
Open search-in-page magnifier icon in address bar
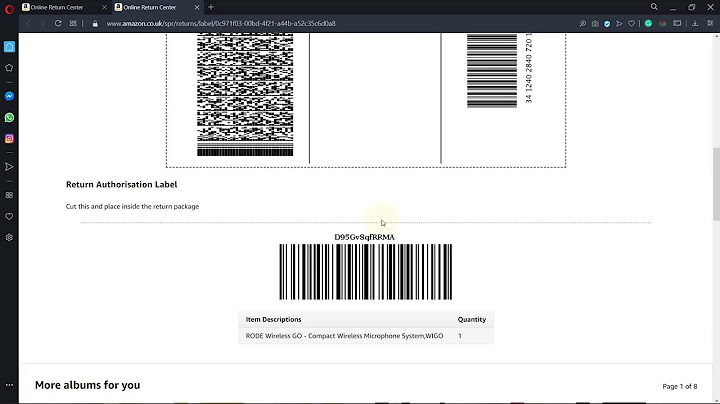[582, 23]
